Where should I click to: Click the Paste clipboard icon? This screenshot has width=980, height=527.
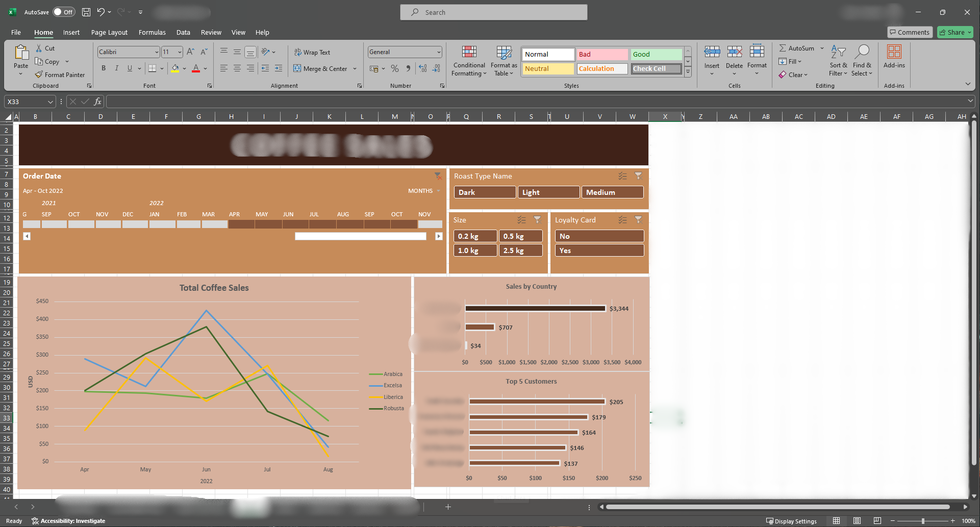tap(21, 53)
